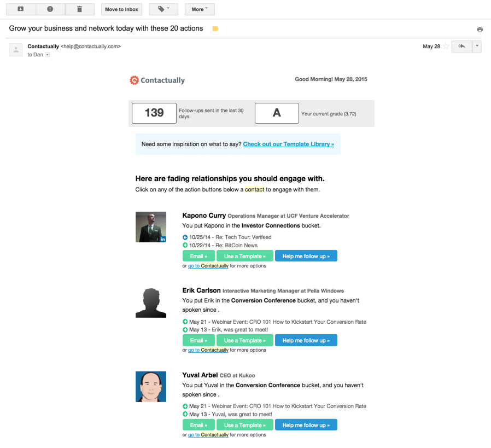Click the green icon at 10/22/14 BitCoin News
Viewport: 491px width, 448px height.
coord(185,245)
